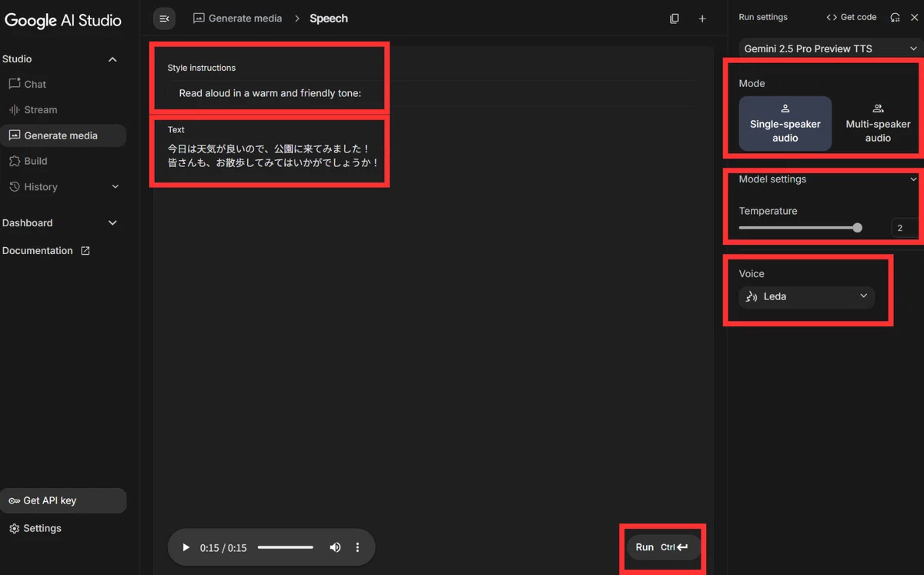
Task: Click the two-people icon in Mode
Action: click(878, 109)
